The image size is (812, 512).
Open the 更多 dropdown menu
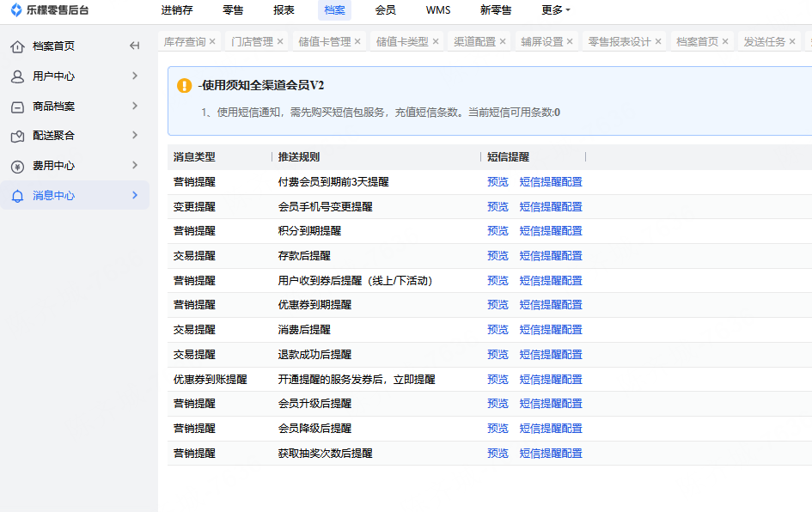tap(556, 10)
